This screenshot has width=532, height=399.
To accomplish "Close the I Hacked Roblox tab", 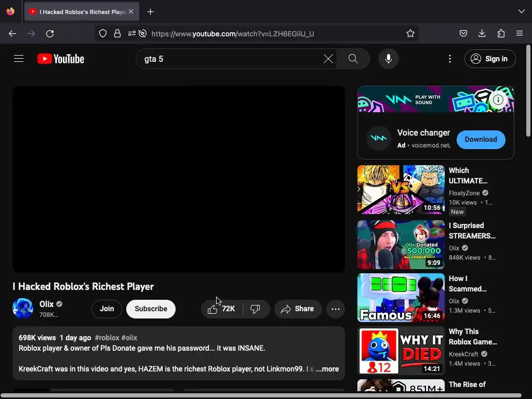I will click(x=131, y=11).
